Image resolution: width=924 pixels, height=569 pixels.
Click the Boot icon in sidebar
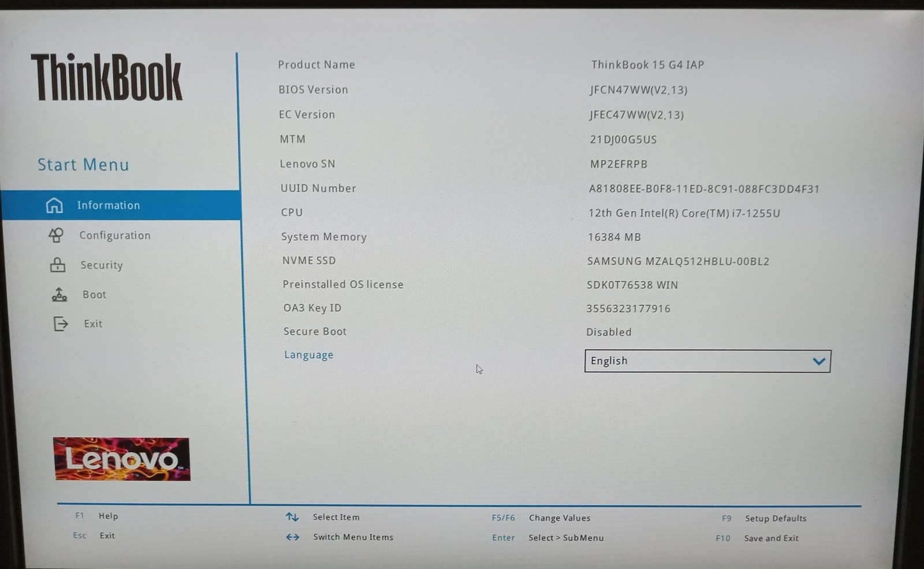tap(59, 295)
